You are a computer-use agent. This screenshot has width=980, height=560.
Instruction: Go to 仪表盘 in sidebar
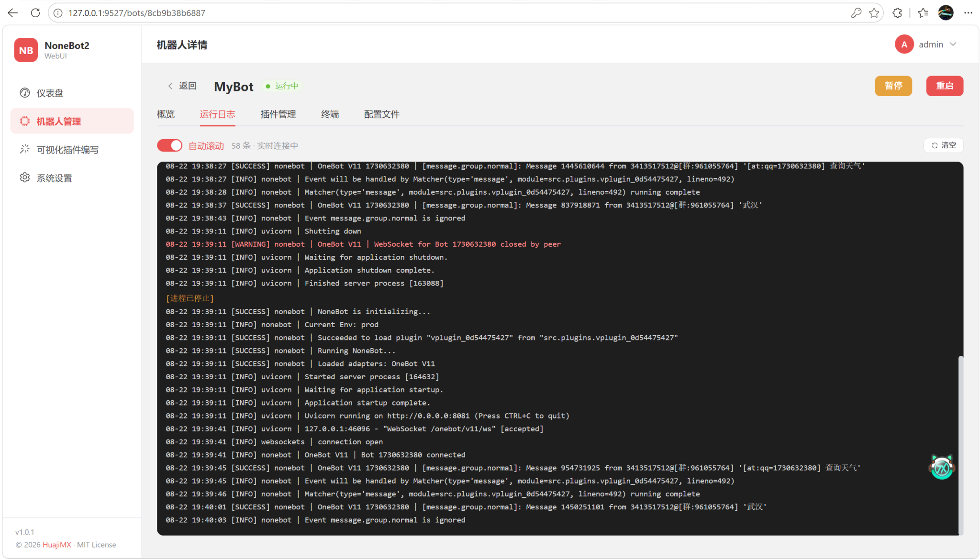click(x=72, y=93)
